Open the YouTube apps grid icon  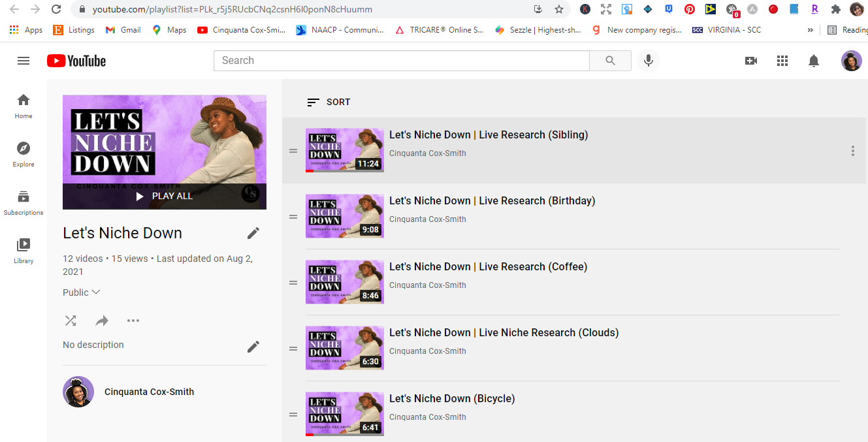point(782,61)
